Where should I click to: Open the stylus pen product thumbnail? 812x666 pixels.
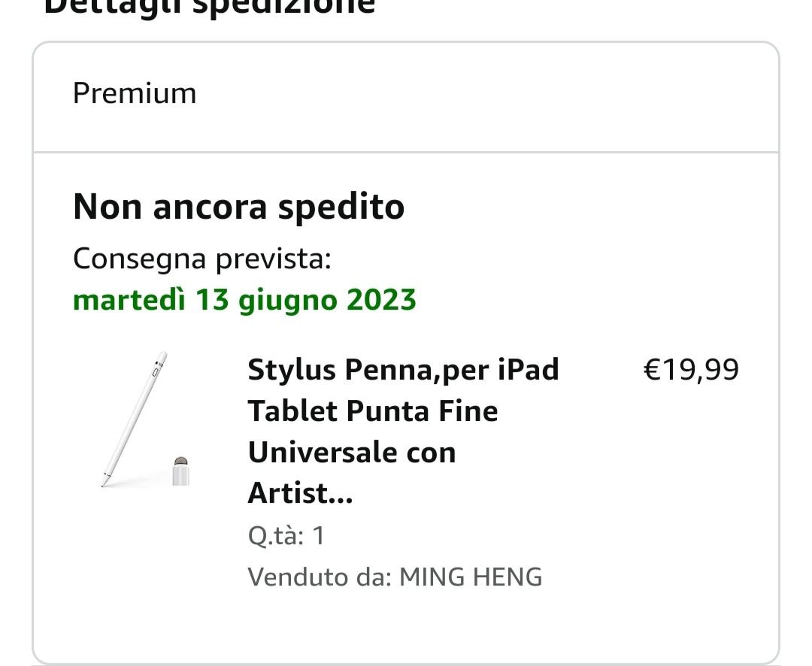tap(147, 419)
